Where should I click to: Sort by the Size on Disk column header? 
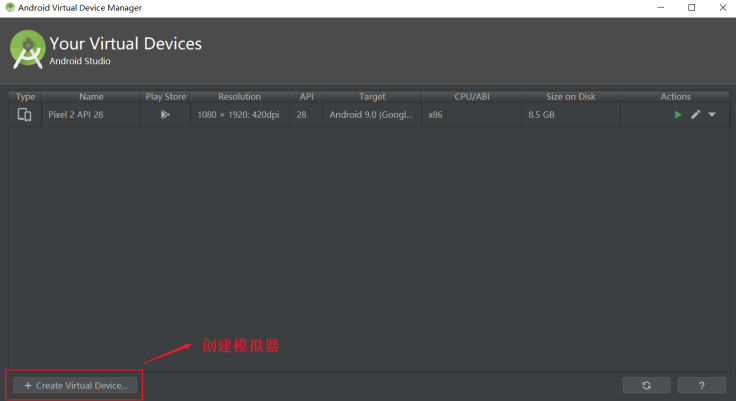point(571,97)
